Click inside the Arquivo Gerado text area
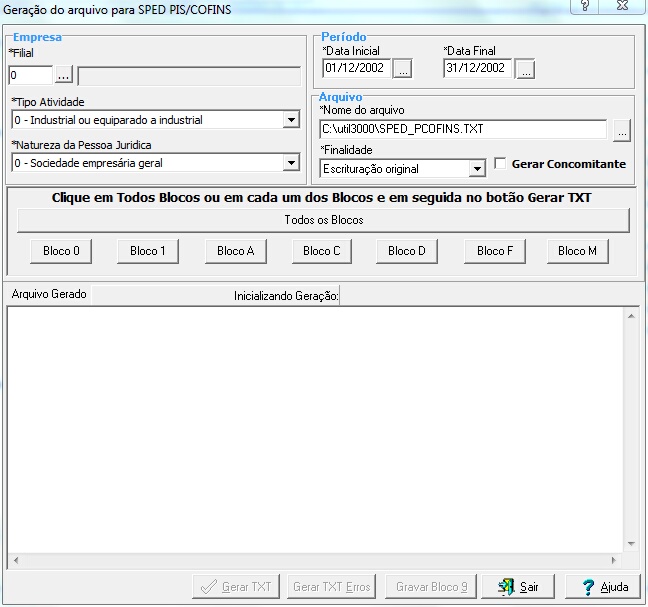 tap(315, 430)
